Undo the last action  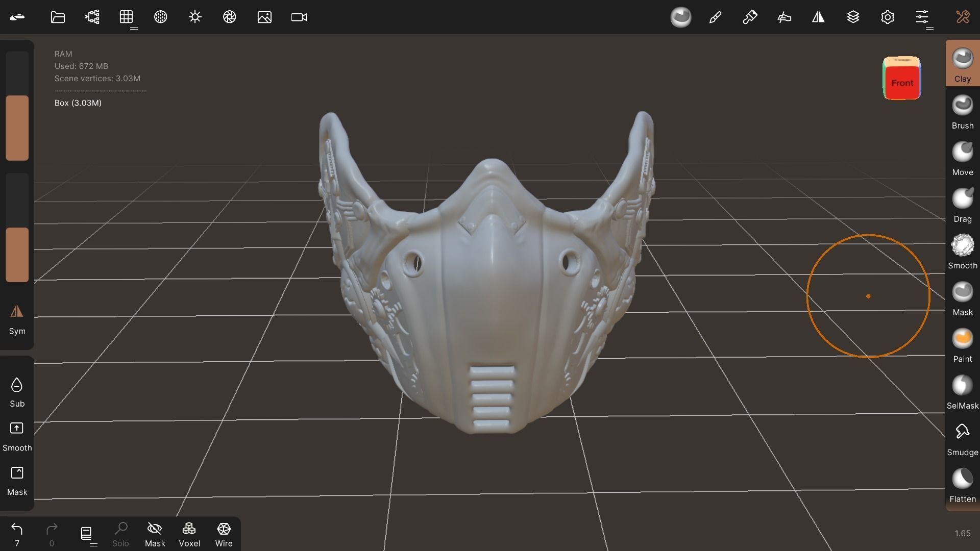[x=17, y=534]
